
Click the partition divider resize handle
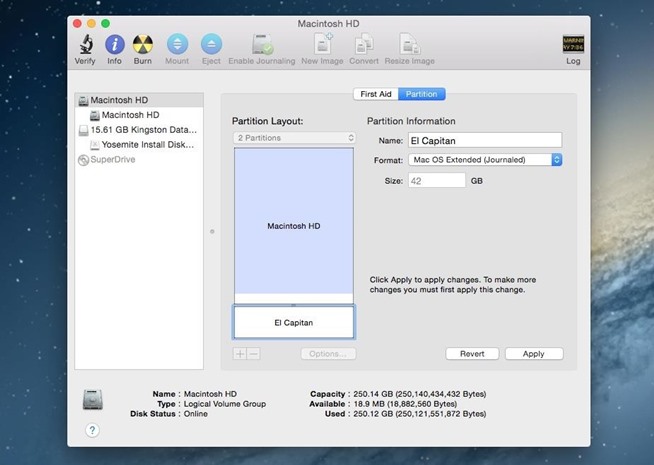tap(294, 304)
